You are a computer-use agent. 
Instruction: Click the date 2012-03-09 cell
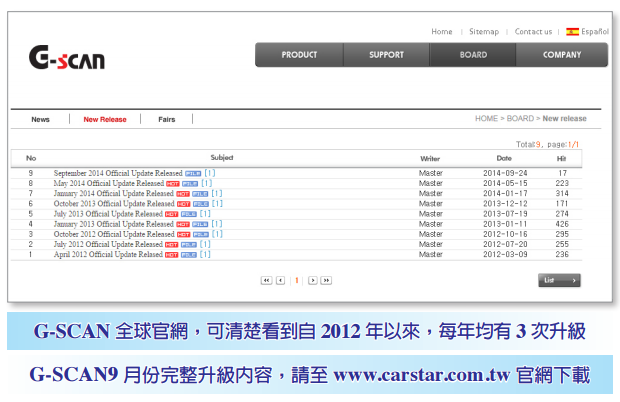[505, 255]
